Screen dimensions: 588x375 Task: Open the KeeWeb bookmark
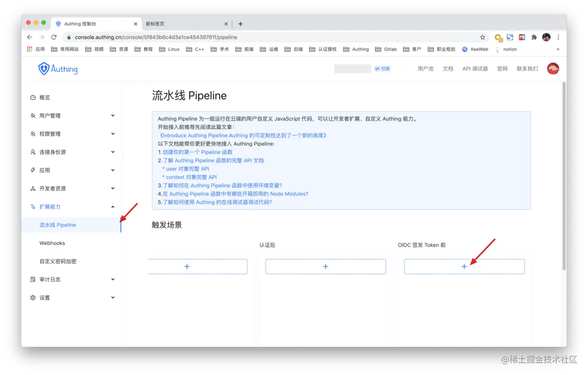475,49
